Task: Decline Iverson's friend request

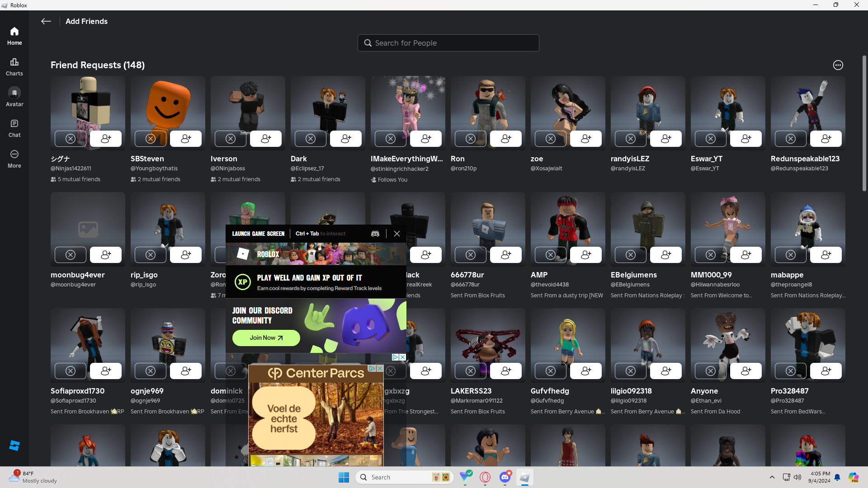Action: 231,139
